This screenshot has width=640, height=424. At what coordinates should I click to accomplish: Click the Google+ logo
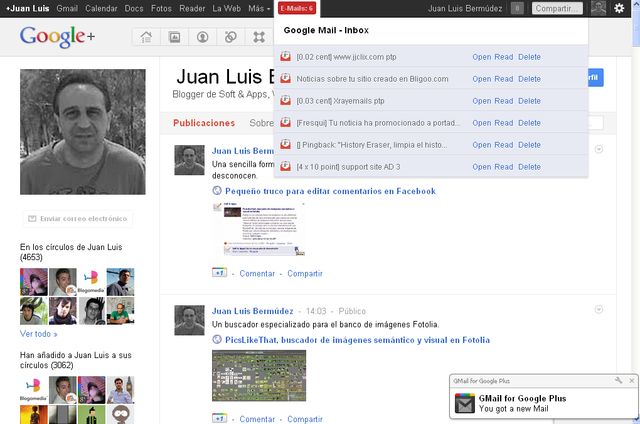[x=57, y=37]
